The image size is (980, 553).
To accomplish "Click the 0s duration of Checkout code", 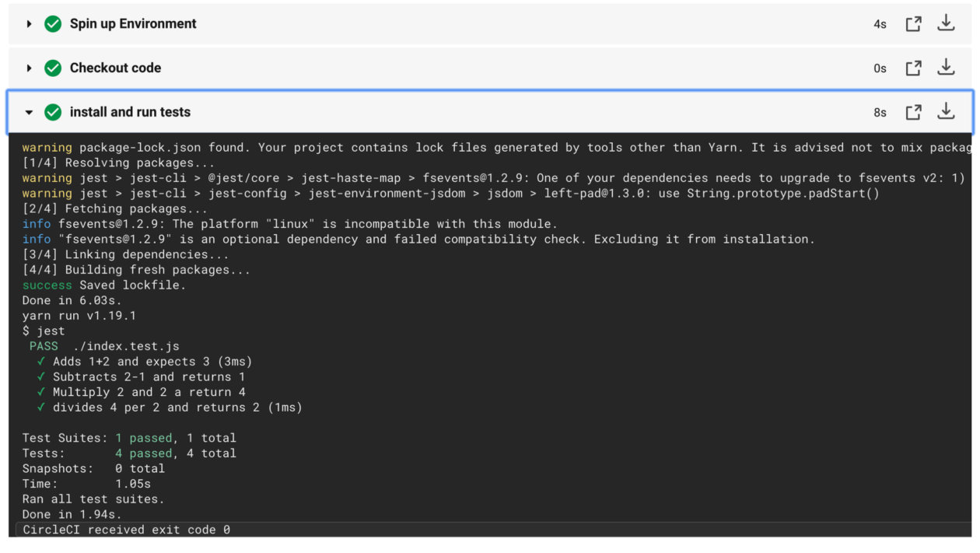I will [x=880, y=69].
